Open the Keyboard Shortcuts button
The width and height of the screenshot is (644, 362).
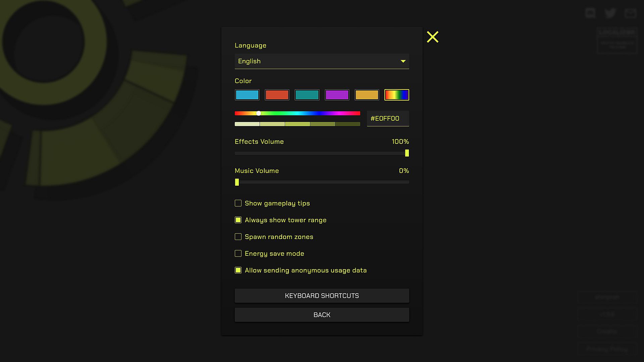coord(322,296)
